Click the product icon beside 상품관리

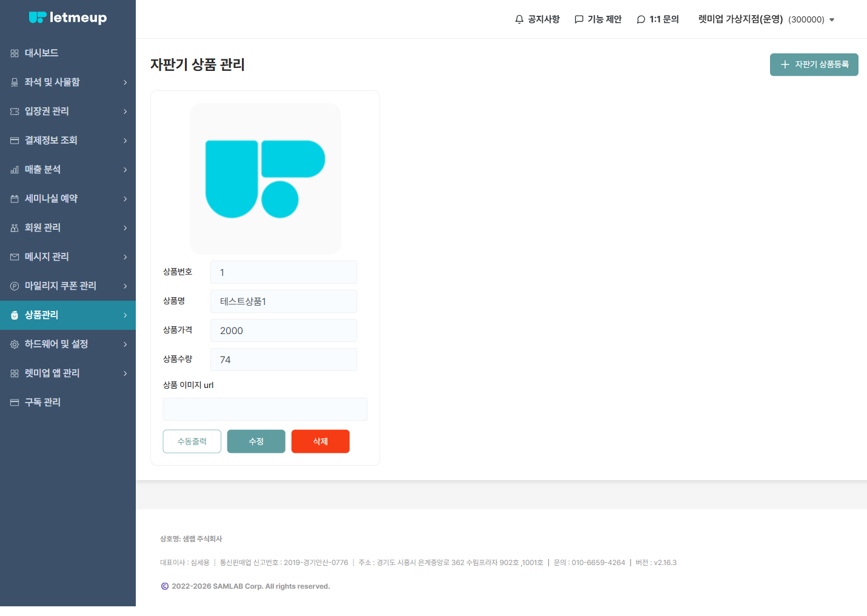(15, 315)
